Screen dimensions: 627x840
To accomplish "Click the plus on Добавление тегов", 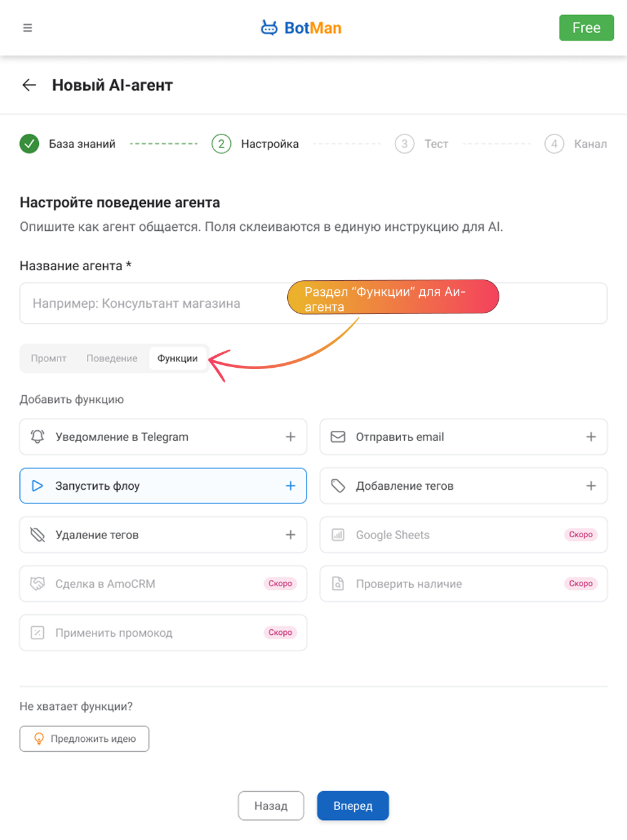I will point(591,485).
